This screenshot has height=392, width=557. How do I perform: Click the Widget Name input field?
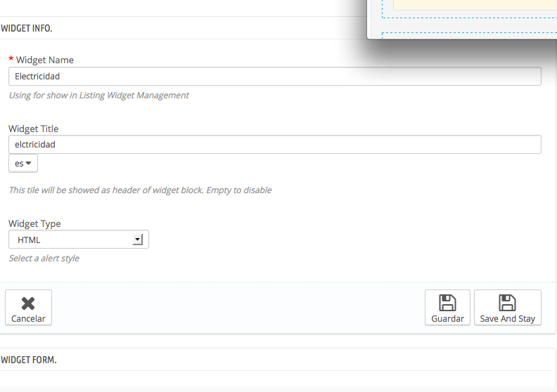click(274, 77)
